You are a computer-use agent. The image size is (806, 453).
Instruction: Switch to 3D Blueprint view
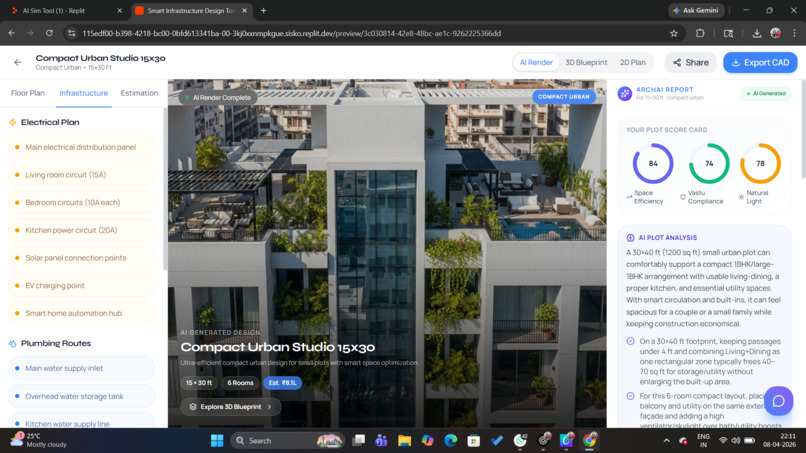tap(586, 62)
